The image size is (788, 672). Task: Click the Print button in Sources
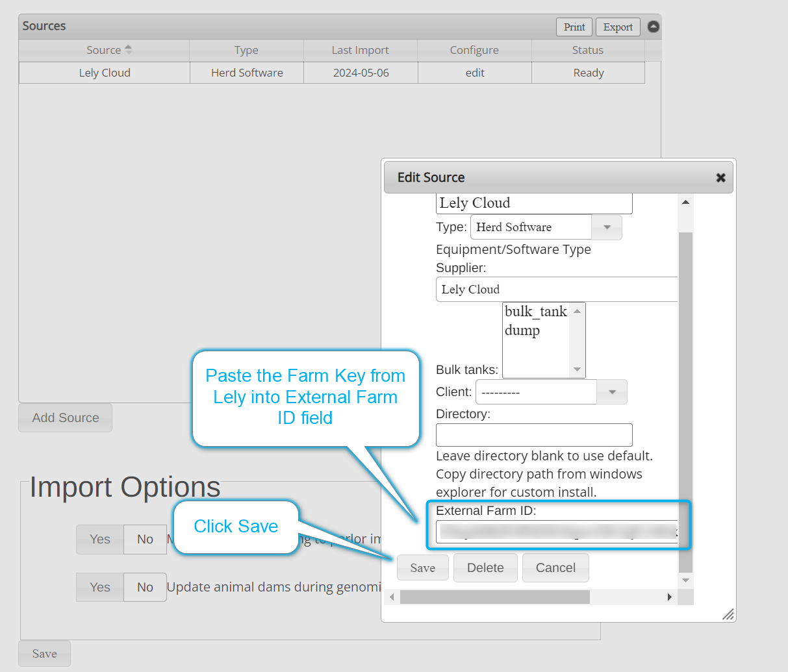click(574, 27)
